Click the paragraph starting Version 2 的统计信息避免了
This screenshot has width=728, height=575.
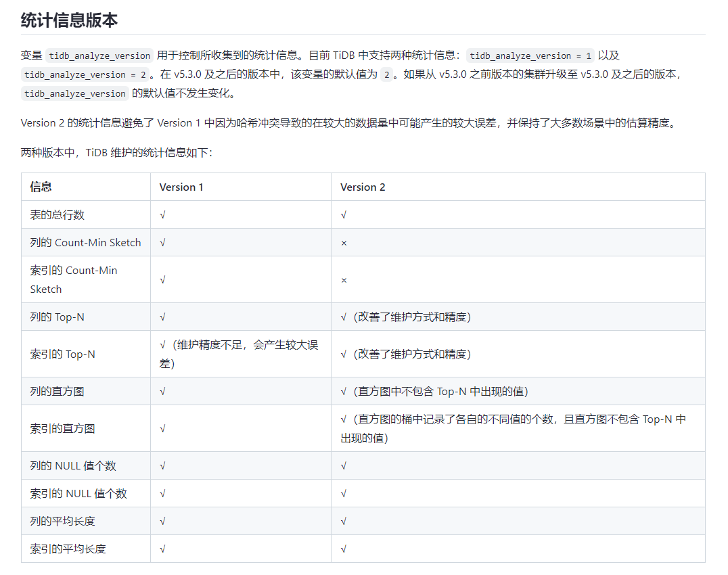pos(350,123)
